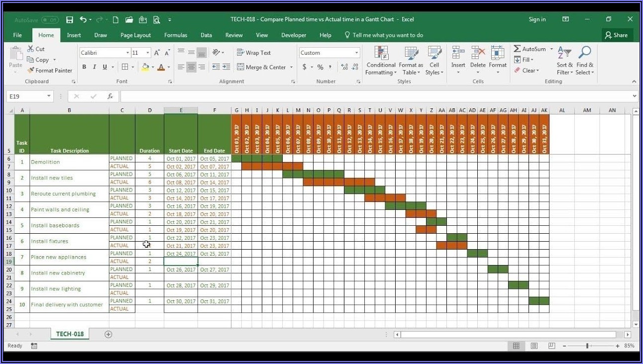The width and height of the screenshot is (643, 364).
Task: Open the Page Layout ribbon tab
Action: point(135,35)
